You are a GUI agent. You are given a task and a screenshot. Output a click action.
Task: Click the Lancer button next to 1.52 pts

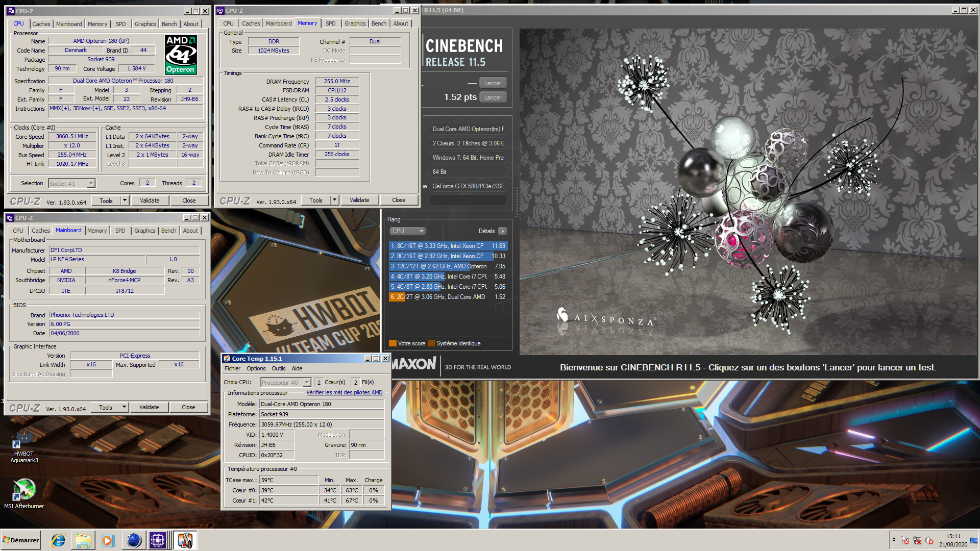[x=493, y=97]
